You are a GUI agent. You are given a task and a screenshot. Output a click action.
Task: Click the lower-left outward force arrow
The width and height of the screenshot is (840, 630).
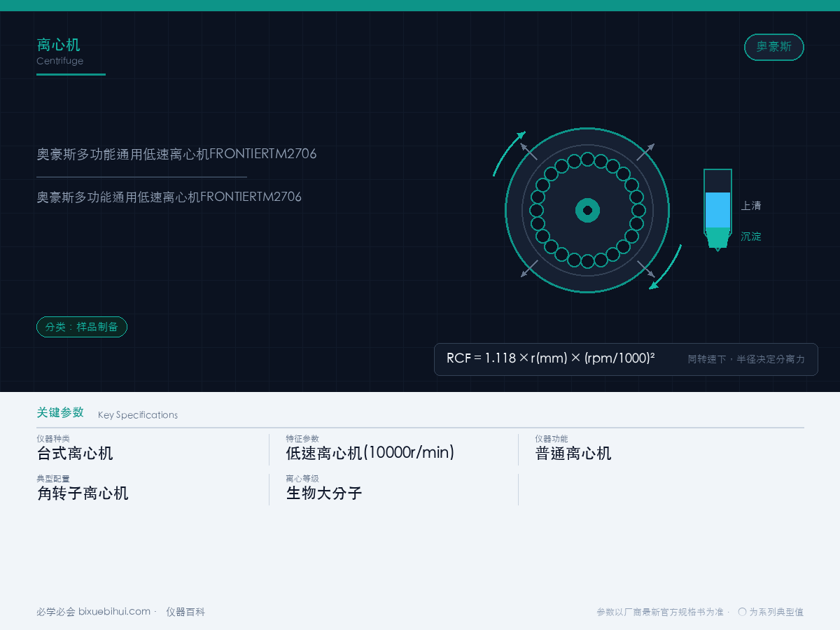pos(529,269)
